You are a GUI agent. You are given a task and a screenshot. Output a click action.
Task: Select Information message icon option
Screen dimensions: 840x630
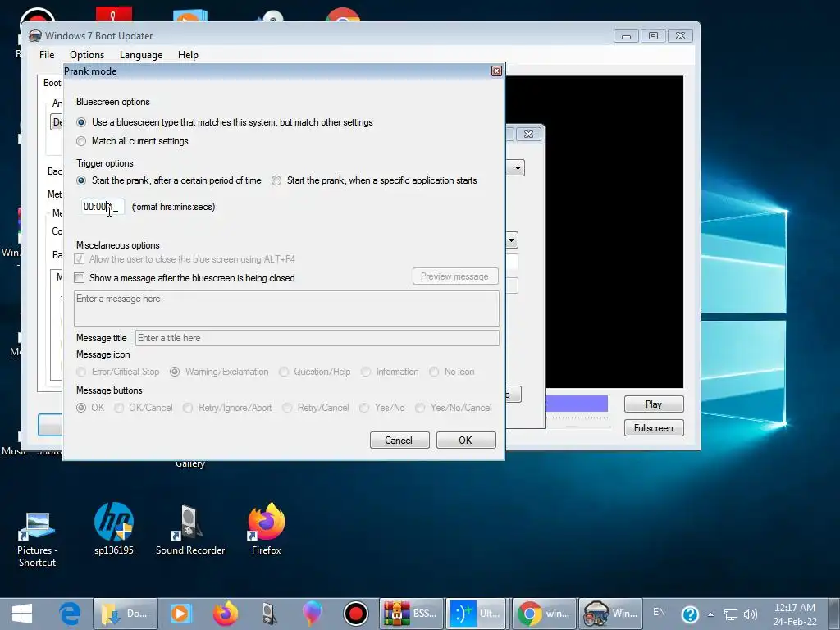pyautogui.click(x=366, y=372)
